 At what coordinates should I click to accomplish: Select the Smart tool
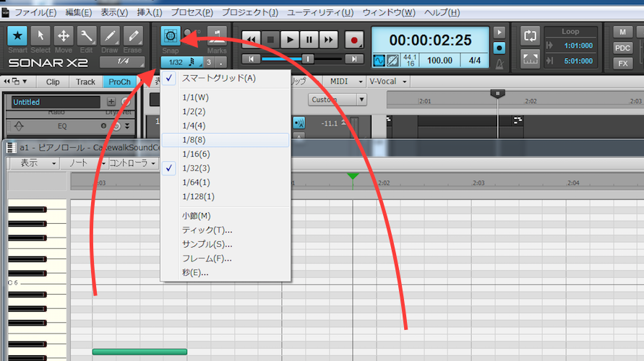click(18, 35)
